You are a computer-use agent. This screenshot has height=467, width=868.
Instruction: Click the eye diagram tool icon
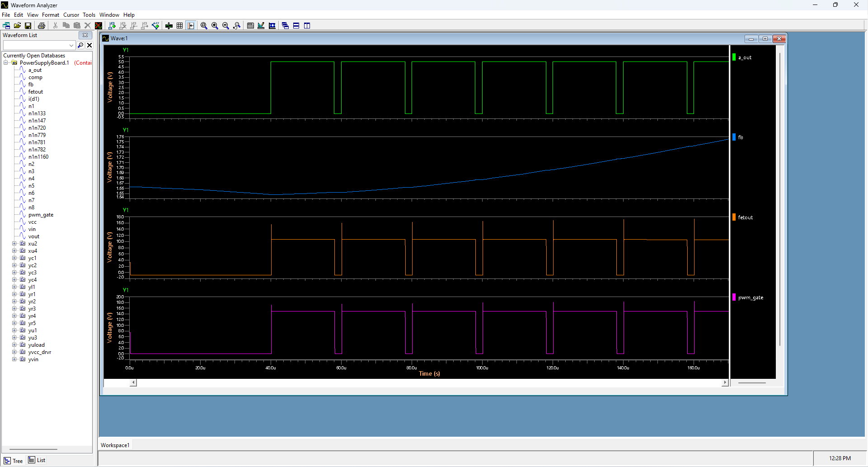pyautogui.click(x=272, y=26)
